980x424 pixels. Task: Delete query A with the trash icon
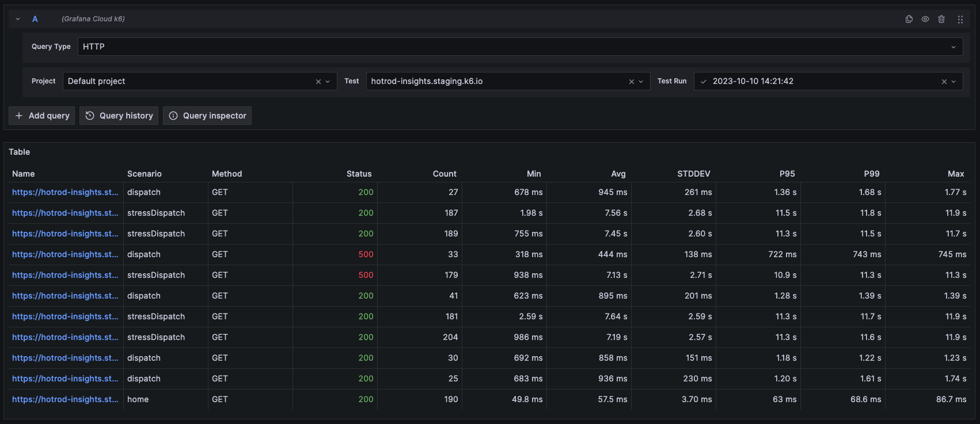click(x=941, y=19)
